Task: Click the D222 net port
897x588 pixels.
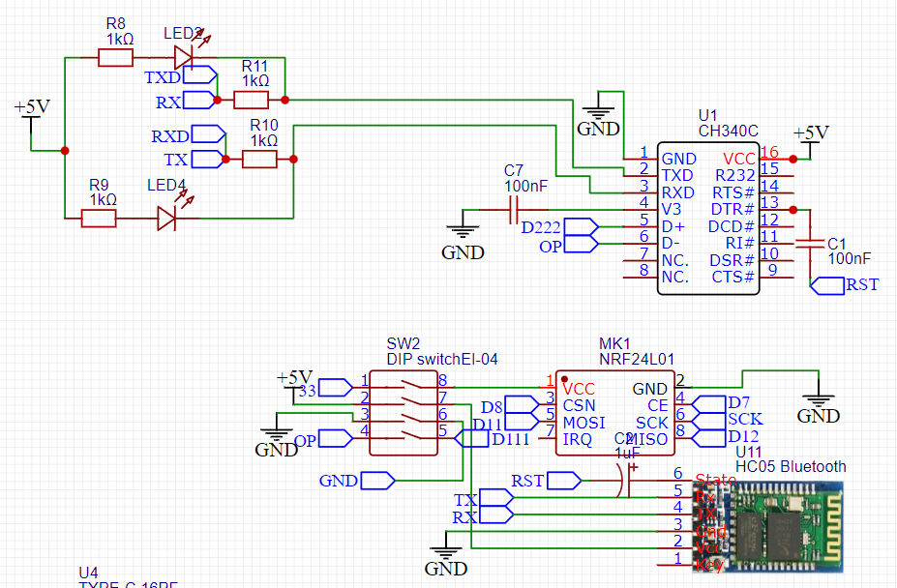Action: (x=582, y=227)
